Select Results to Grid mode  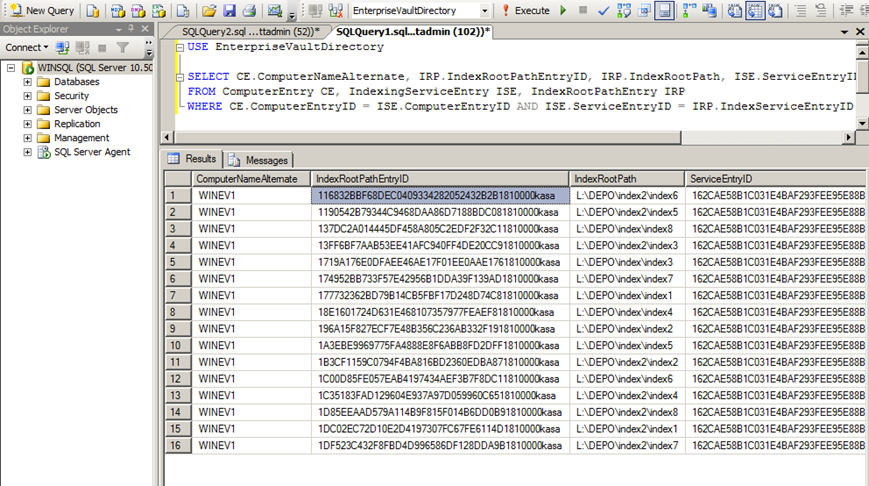point(755,10)
